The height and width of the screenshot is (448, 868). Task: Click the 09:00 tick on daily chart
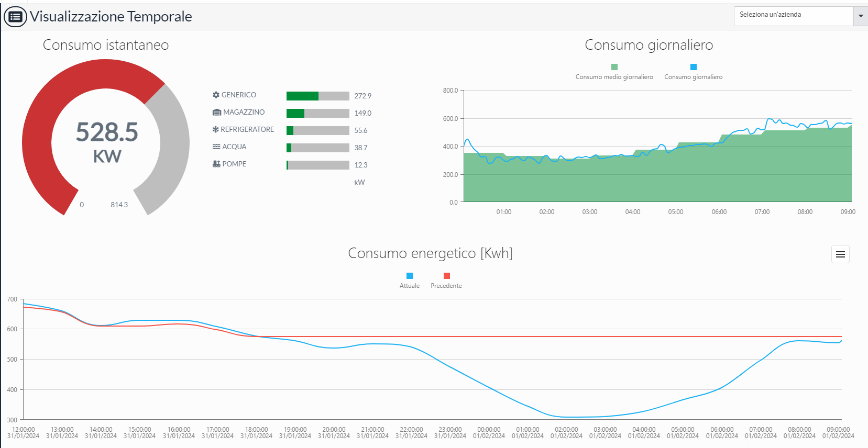coord(848,212)
